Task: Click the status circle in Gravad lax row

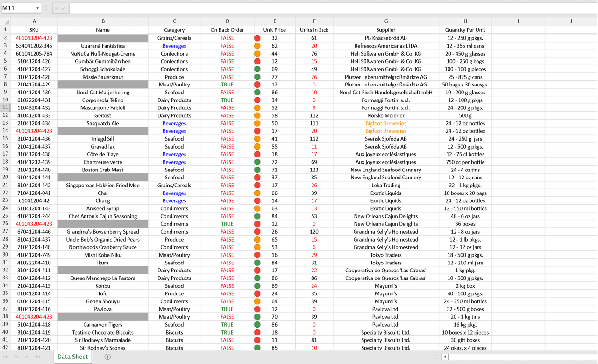Action: click(x=257, y=146)
